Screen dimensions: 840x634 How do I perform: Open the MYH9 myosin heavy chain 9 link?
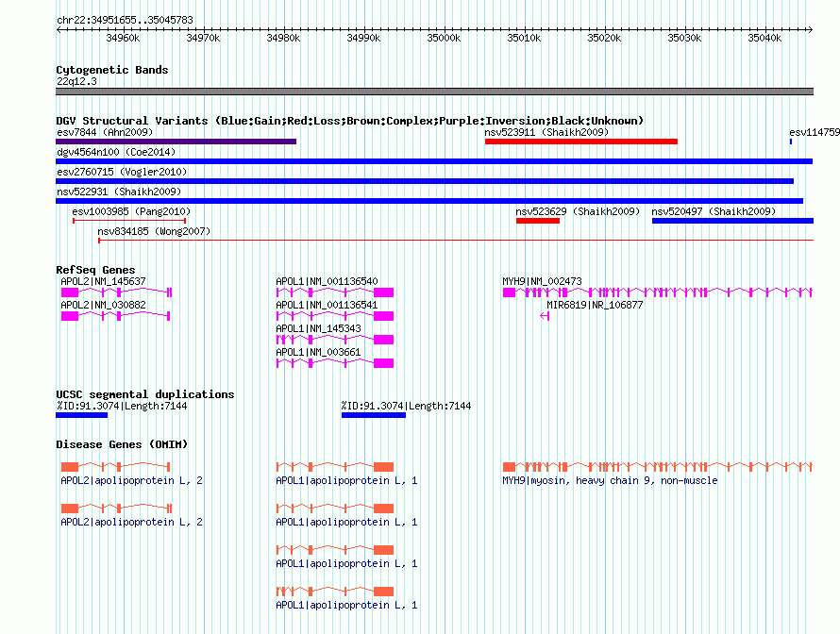[610, 480]
